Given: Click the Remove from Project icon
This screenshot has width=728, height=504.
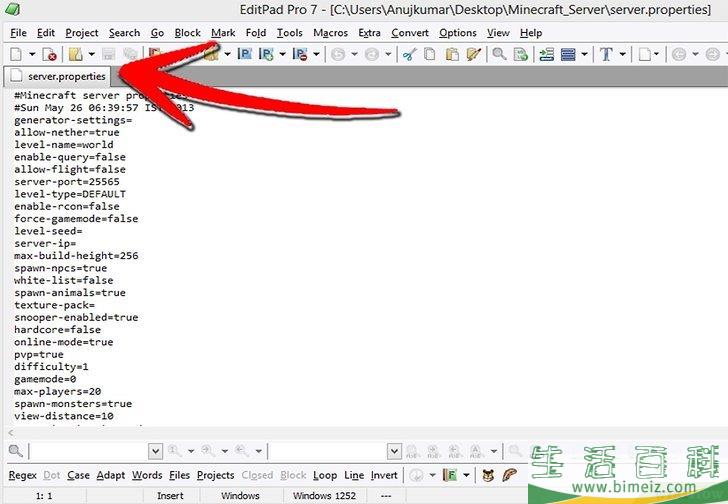Looking at the screenshot, I should pos(300,54).
